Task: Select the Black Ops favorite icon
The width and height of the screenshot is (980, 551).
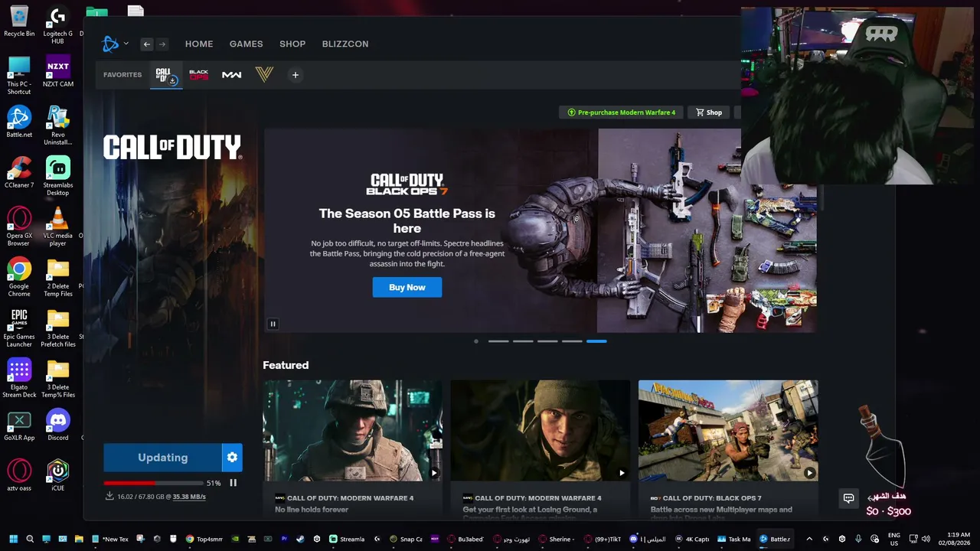Action: (x=198, y=75)
